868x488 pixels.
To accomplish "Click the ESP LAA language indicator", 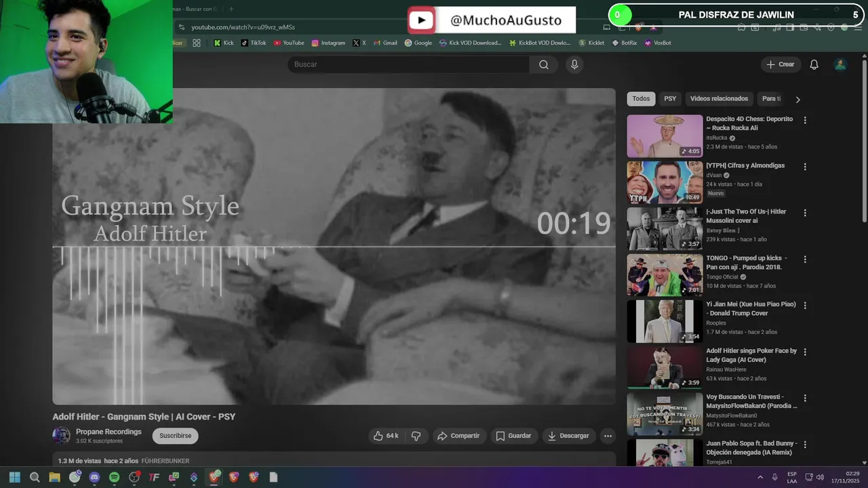I will click(792, 477).
